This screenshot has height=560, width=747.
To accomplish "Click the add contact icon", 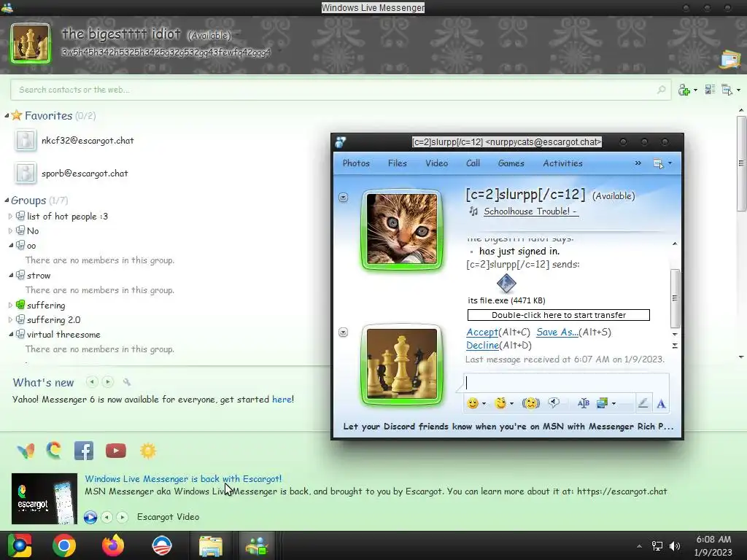I will [684, 90].
